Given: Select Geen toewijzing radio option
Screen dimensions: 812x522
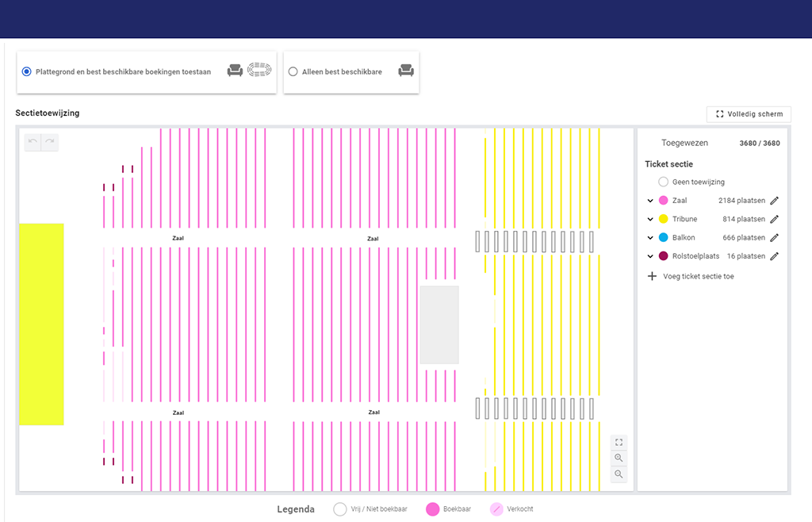Looking at the screenshot, I should 664,182.
